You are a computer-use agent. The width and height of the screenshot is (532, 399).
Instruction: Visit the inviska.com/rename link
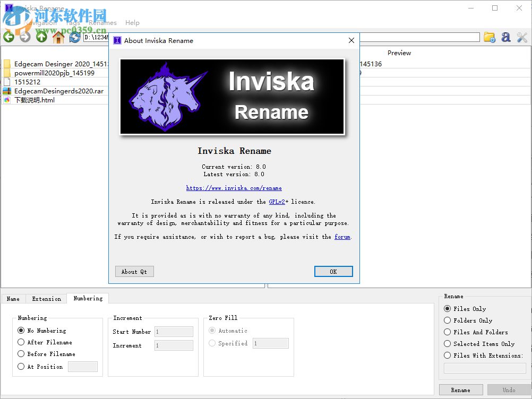click(x=234, y=188)
